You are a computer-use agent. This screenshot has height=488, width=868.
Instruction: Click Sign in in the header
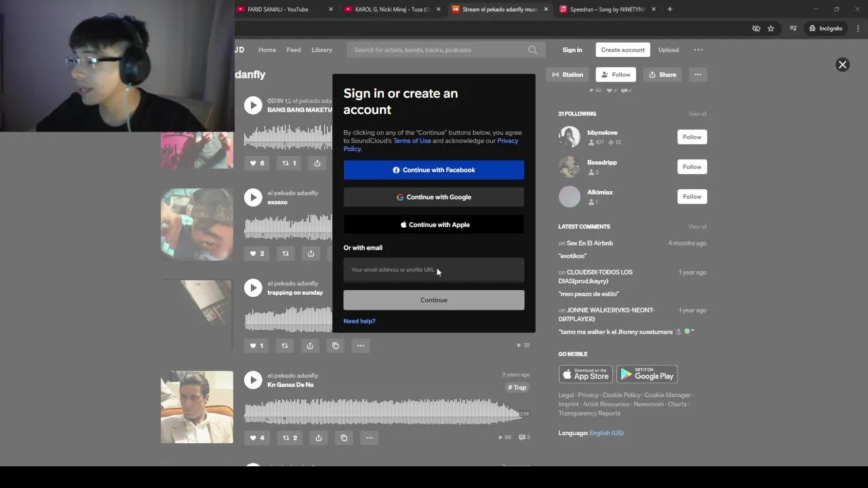click(x=572, y=49)
